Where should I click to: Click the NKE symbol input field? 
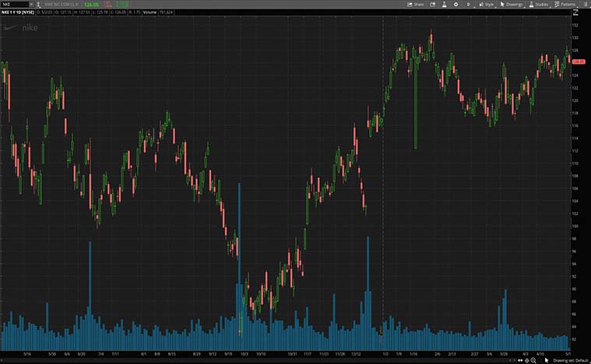click(x=15, y=4)
